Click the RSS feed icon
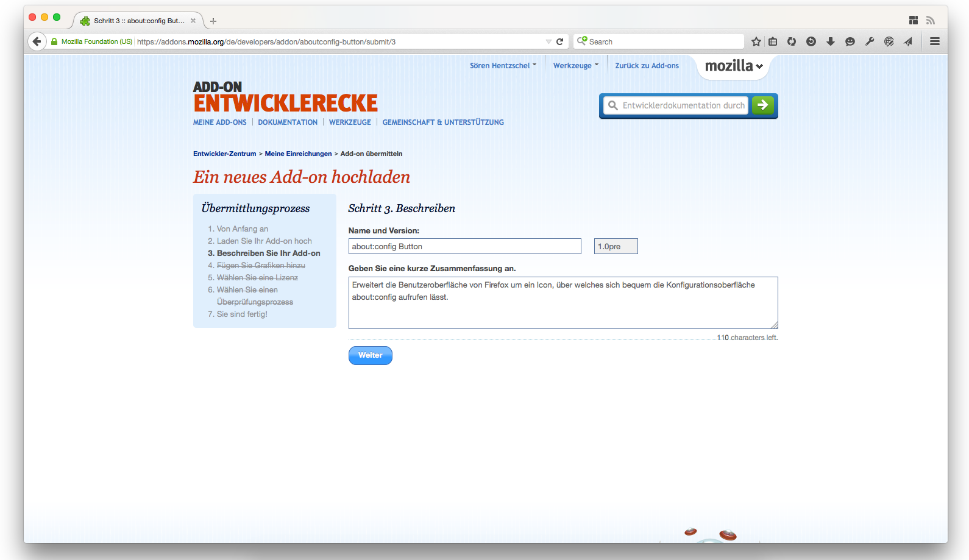969x560 pixels. 931,20
